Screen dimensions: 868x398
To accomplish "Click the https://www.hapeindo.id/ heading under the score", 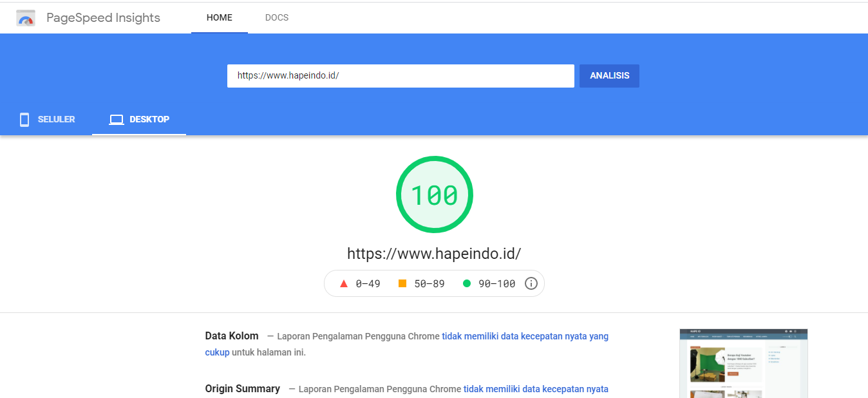I will click(434, 254).
